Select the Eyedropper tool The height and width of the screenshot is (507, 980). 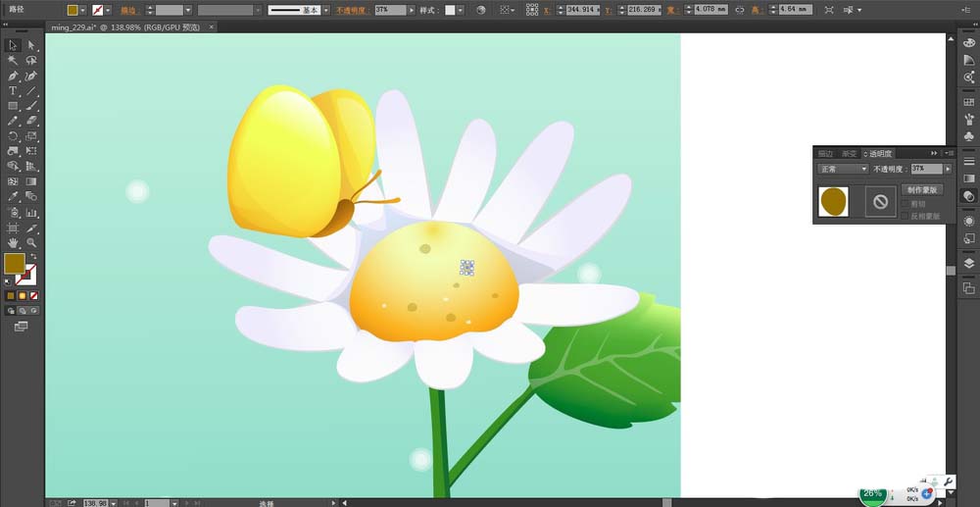click(x=13, y=196)
